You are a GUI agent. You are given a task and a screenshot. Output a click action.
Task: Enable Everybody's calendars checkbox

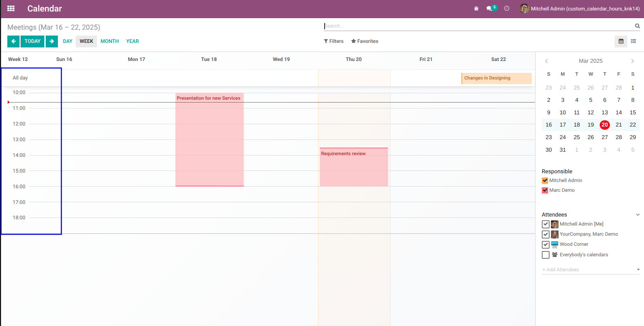[546, 255]
